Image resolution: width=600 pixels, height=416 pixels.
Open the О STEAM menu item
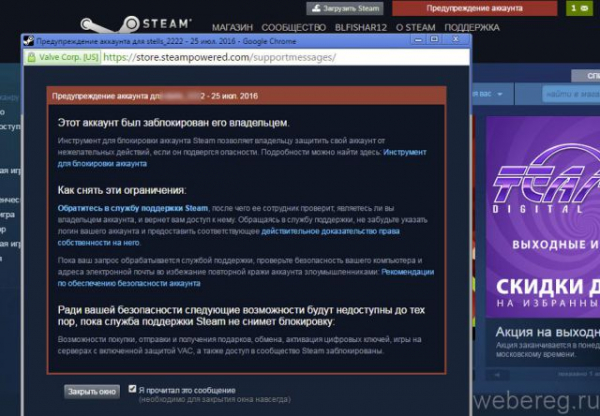(416, 28)
